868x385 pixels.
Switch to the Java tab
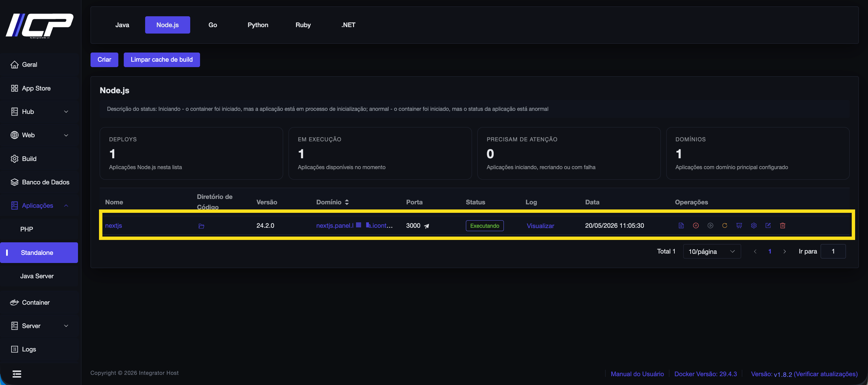(x=122, y=25)
